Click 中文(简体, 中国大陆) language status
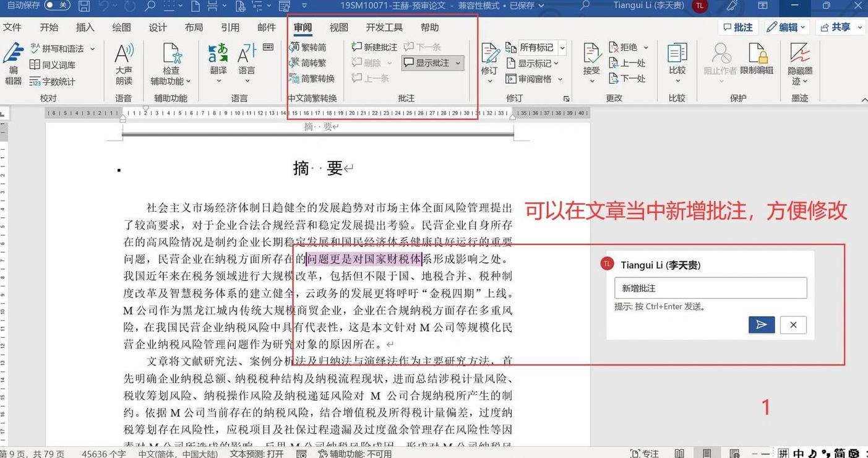 pos(178,454)
